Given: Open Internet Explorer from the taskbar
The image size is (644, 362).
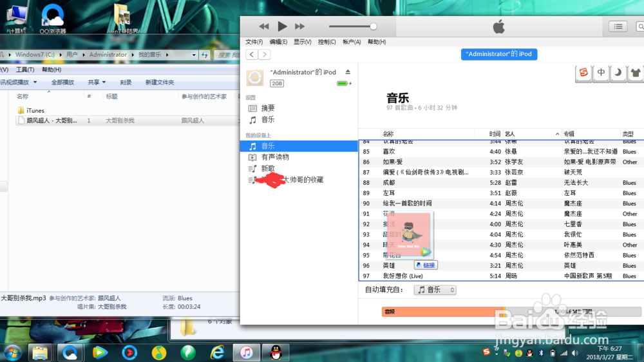Looking at the screenshot, I should 217,352.
